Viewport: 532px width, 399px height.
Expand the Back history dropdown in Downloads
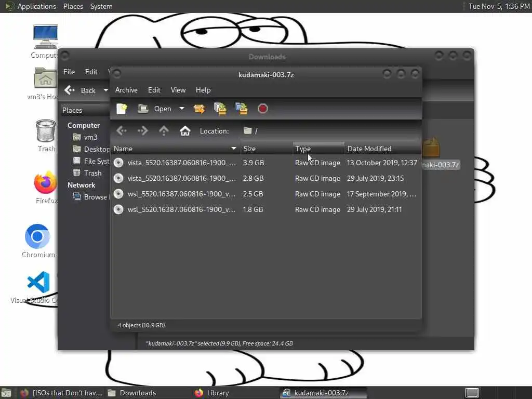point(105,90)
